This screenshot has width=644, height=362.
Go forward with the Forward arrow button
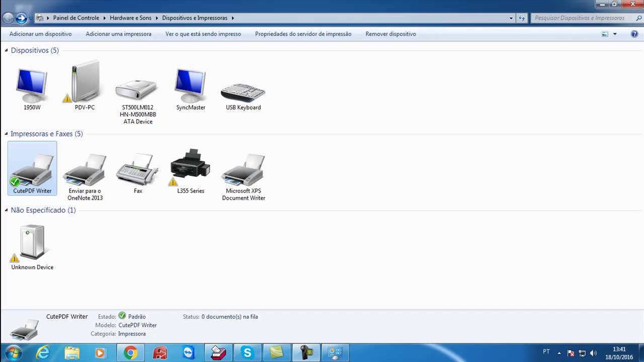21,18
